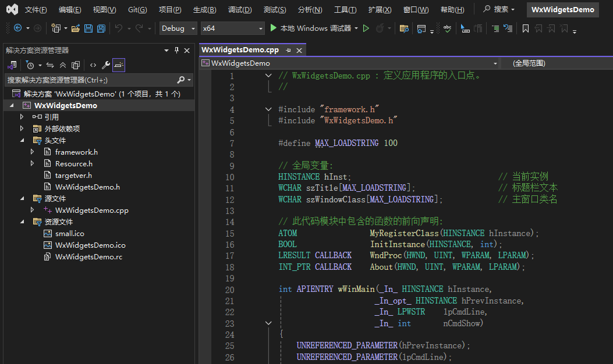Image resolution: width=613 pixels, height=364 pixels.
Task: Collapse the code fold at line 4
Action: [x=268, y=109]
